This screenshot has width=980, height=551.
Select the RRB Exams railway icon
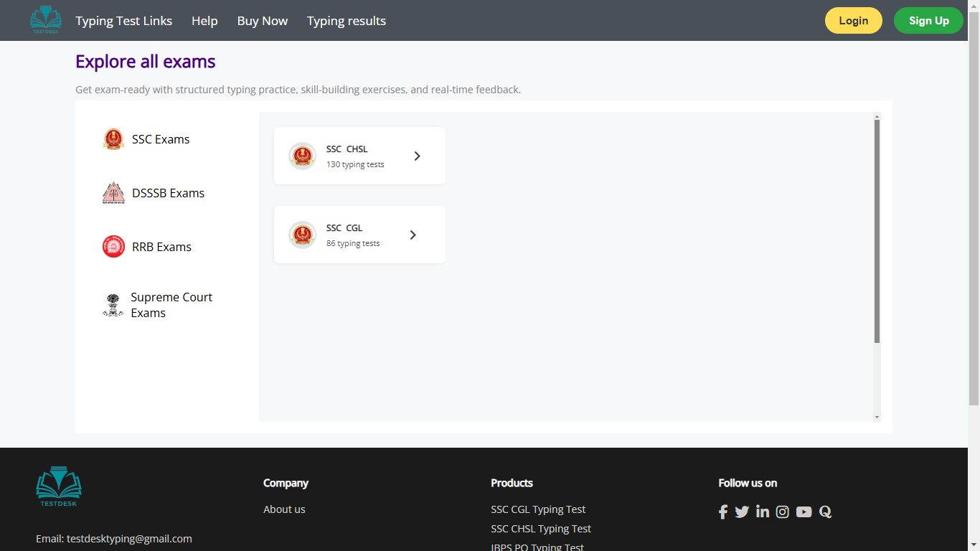113,246
